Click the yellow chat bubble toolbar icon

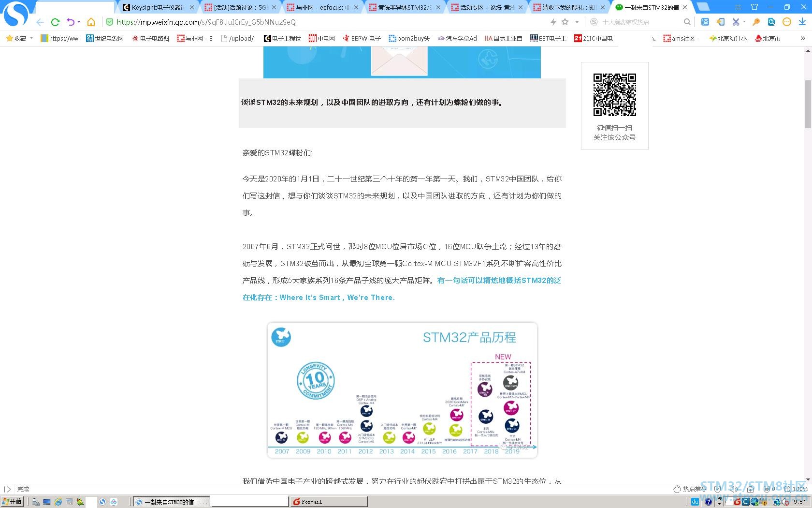787,22
